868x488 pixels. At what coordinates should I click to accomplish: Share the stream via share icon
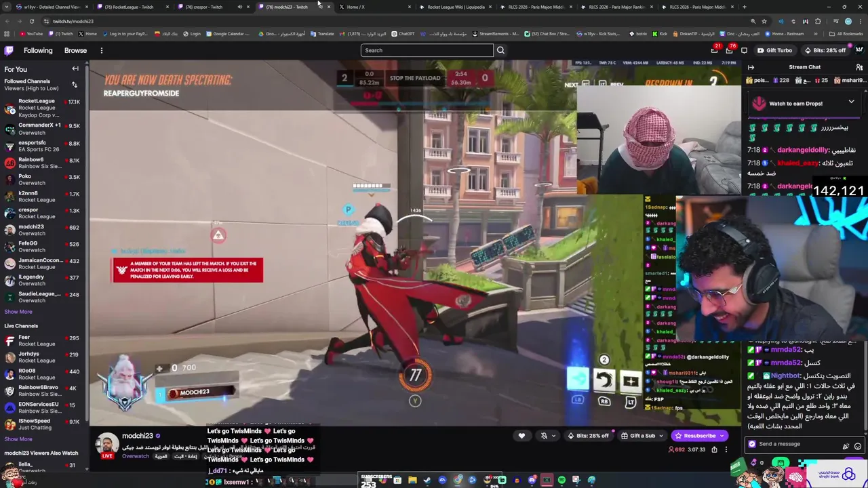(714, 449)
